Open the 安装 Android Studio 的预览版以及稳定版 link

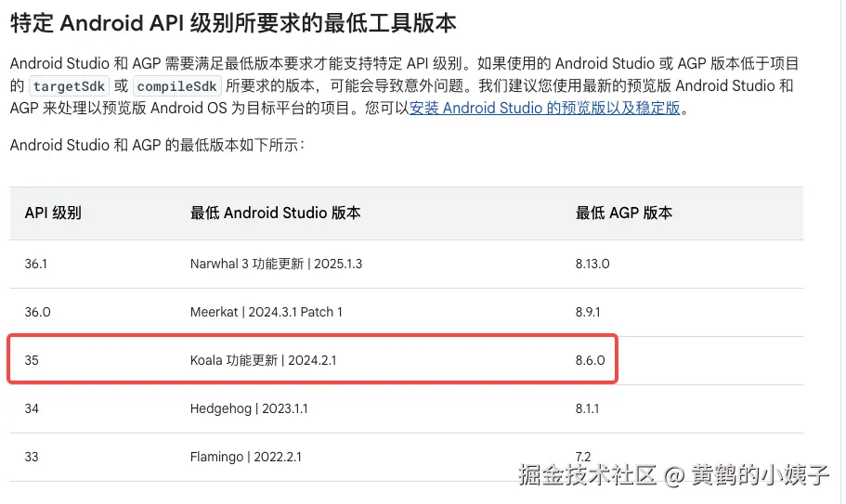point(544,109)
